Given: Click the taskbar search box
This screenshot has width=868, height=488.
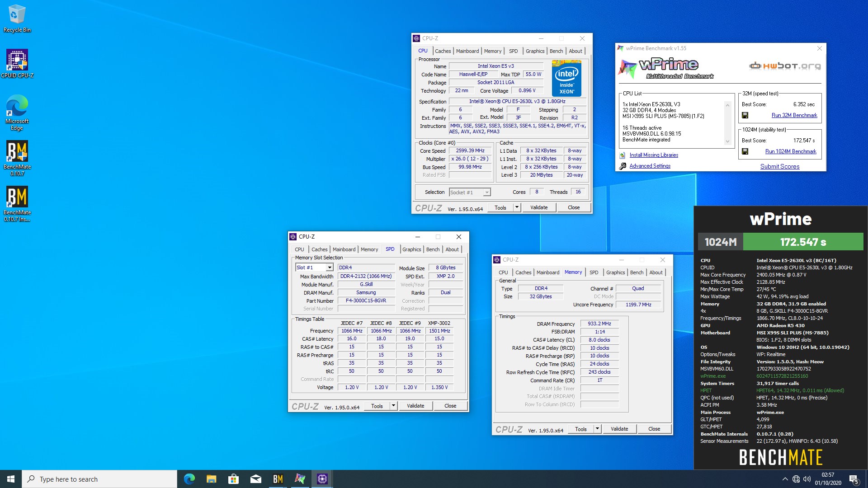Looking at the screenshot, I should (x=99, y=479).
